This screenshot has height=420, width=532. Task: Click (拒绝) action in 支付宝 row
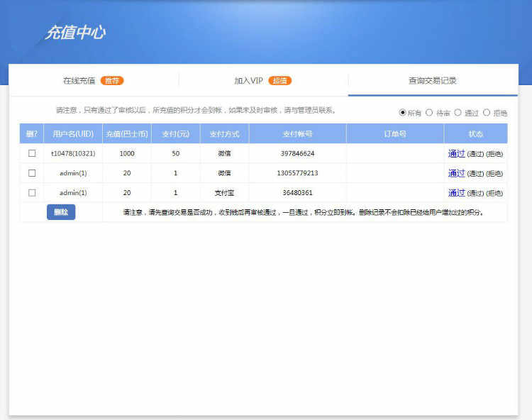pos(494,194)
